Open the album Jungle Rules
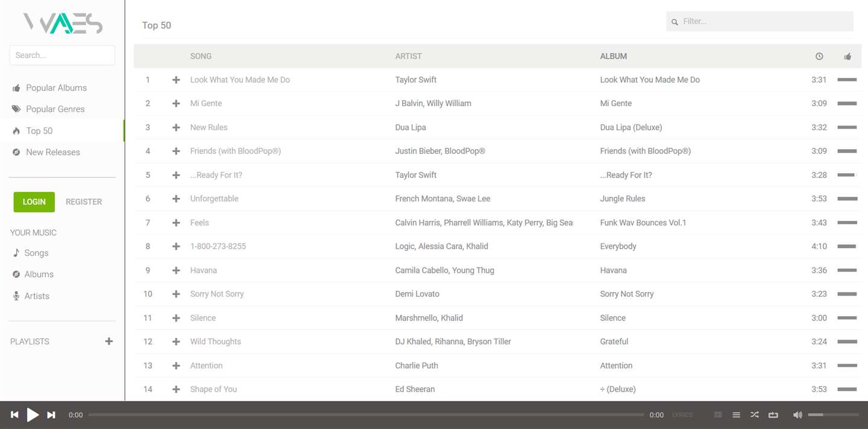The height and width of the screenshot is (429, 868). click(623, 199)
